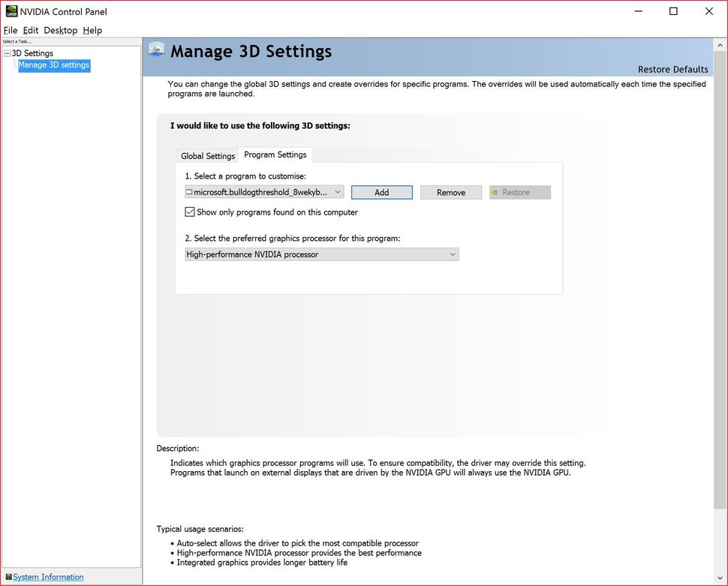Open the Help menu
The width and height of the screenshot is (728, 586).
pyautogui.click(x=92, y=30)
